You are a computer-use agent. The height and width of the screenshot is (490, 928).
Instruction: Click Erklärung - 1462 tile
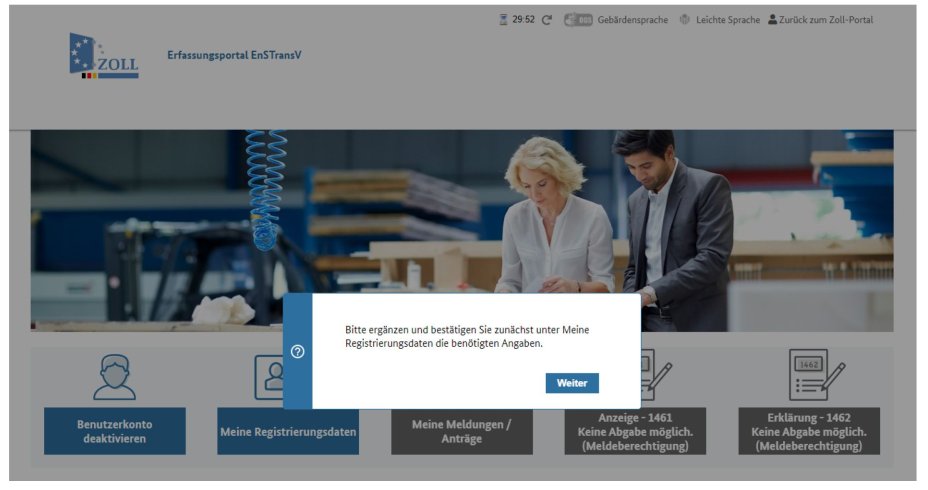click(809, 431)
